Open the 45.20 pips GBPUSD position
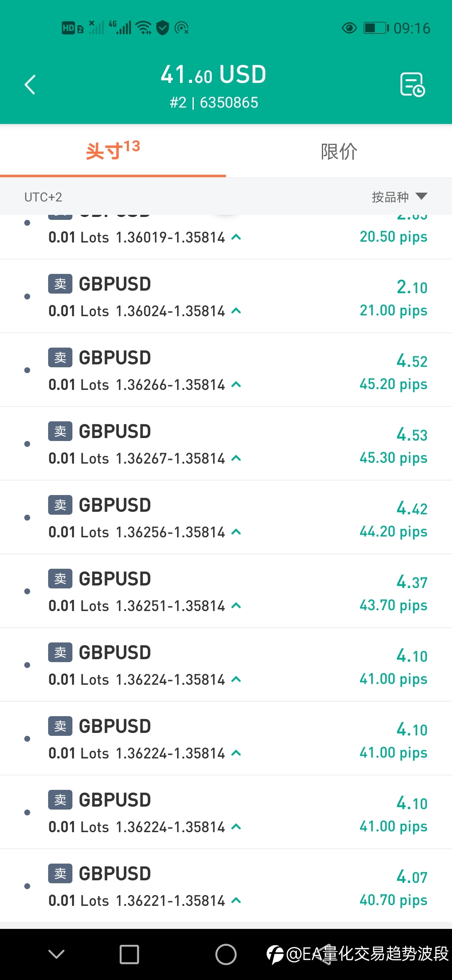The height and width of the screenshot is (980, 452). click(x=226, y=370)
